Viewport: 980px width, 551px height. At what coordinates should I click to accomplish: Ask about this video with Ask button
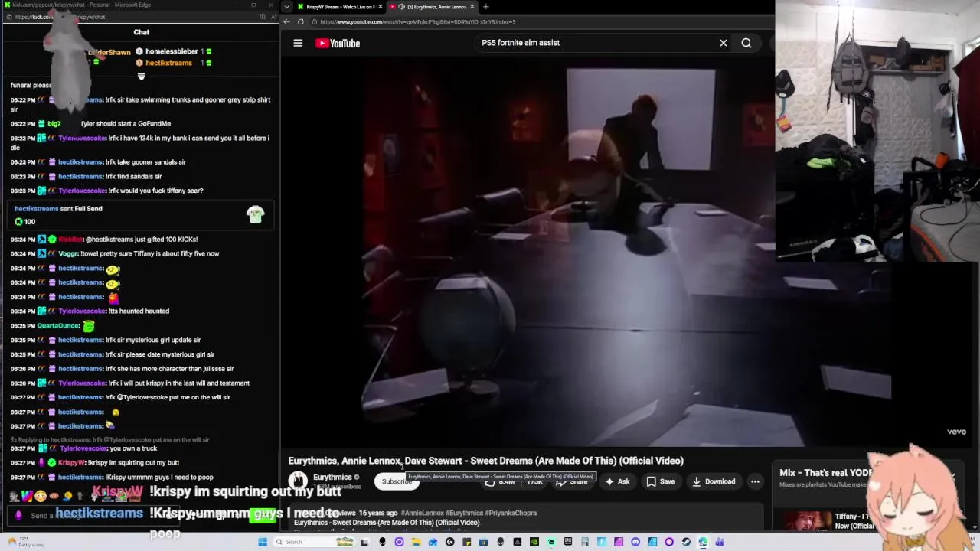tap(617, 481)
